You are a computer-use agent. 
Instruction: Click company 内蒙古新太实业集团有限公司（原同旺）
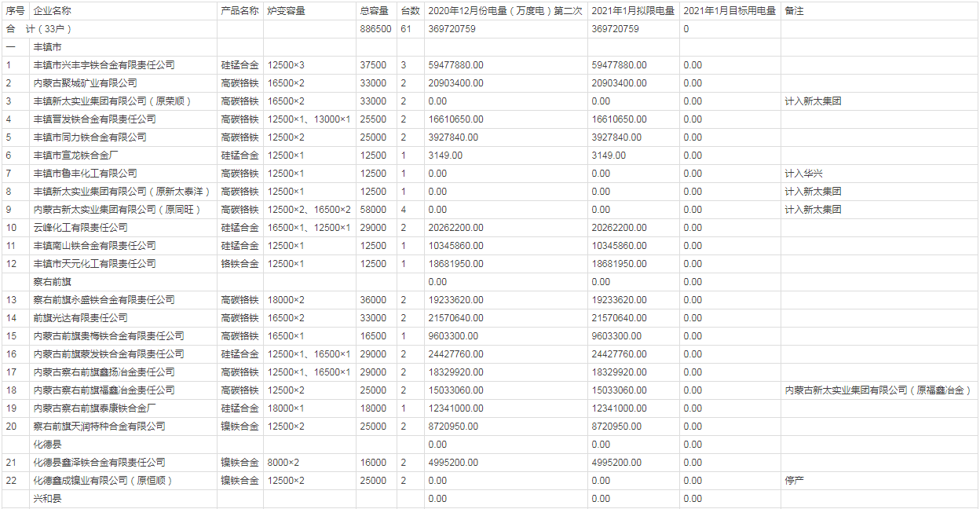pos(118,210)
